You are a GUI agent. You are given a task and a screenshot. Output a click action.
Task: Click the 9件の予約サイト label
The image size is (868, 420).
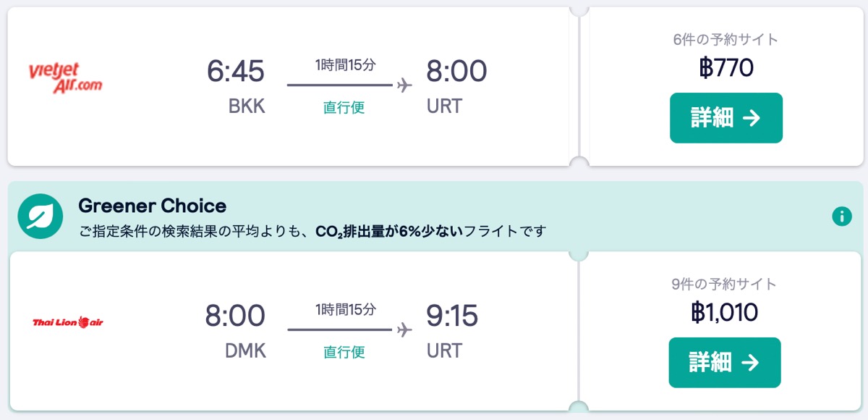click(x=724, y=285)
